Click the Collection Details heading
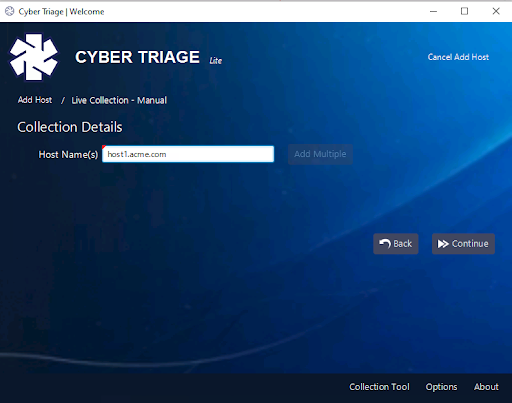 tap(70, 127)
